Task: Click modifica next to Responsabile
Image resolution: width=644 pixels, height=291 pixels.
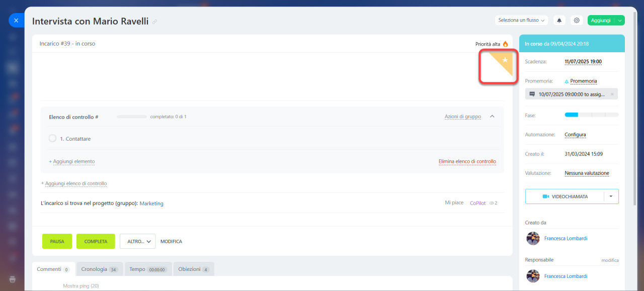Action: [x=610, y=260]
